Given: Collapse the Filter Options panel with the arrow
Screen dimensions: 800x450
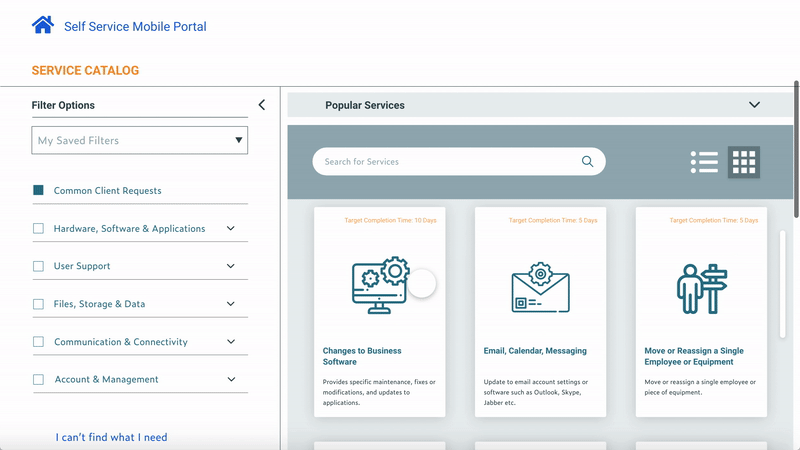Looking at the screenshot, I should pos(262,105).
